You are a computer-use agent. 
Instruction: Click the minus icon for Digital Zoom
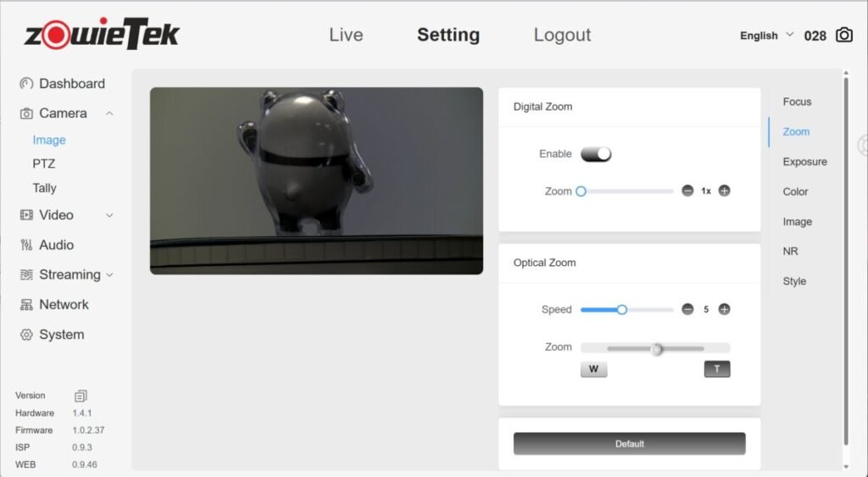pos(687,191)
